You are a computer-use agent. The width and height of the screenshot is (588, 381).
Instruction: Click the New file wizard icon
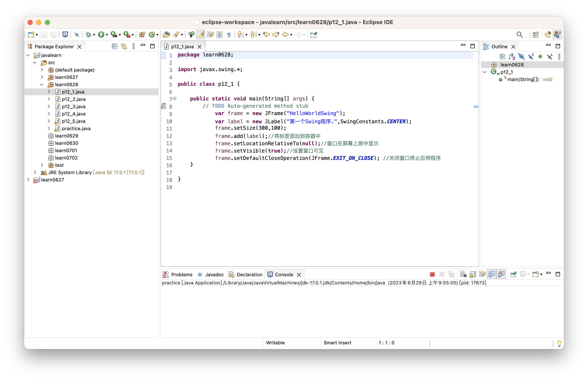pos(31,35)
